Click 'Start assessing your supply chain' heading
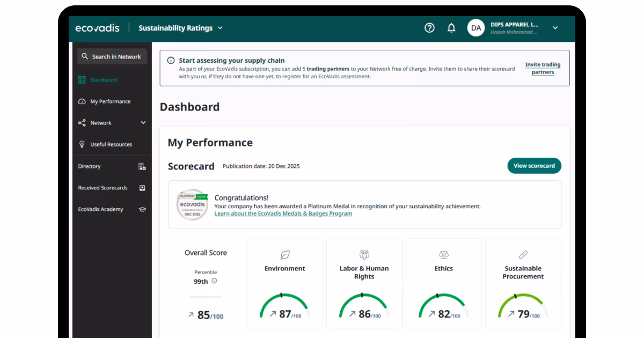 (232, 61)
